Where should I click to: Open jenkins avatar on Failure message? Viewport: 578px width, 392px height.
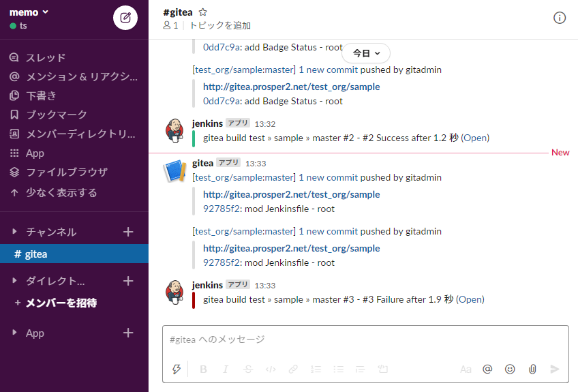174,292
